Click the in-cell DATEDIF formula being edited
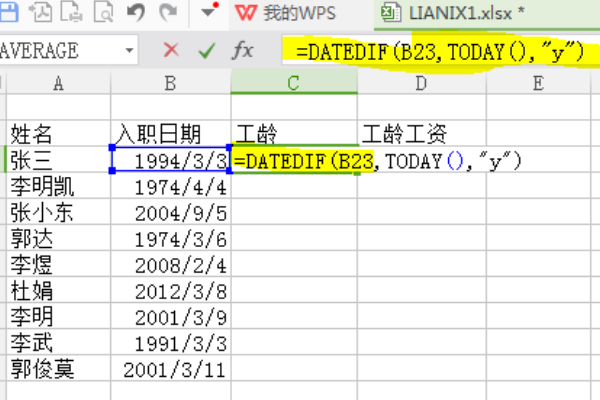600x400 pixels. (x=377, y=161)
